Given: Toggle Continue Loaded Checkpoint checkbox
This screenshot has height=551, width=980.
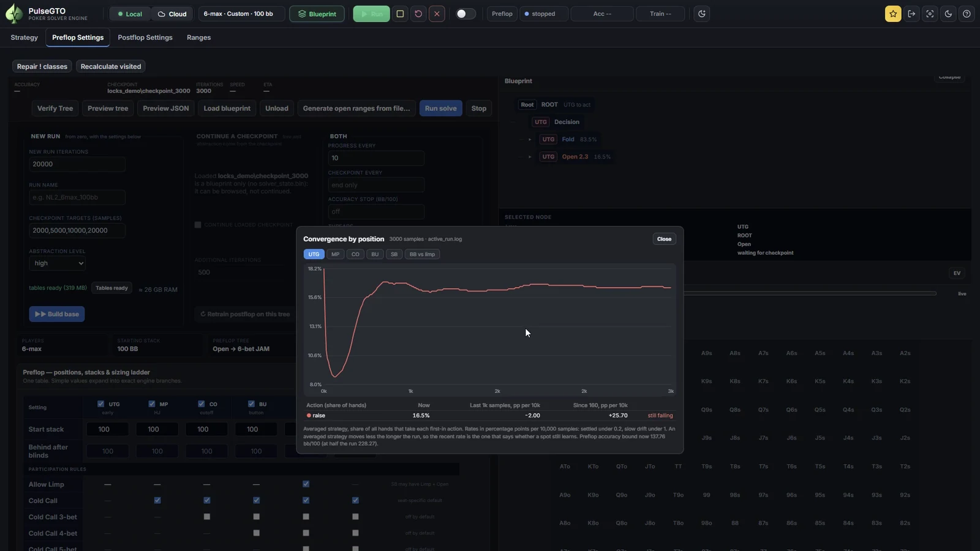Looking at the screenshot, I should click(198, 225).
